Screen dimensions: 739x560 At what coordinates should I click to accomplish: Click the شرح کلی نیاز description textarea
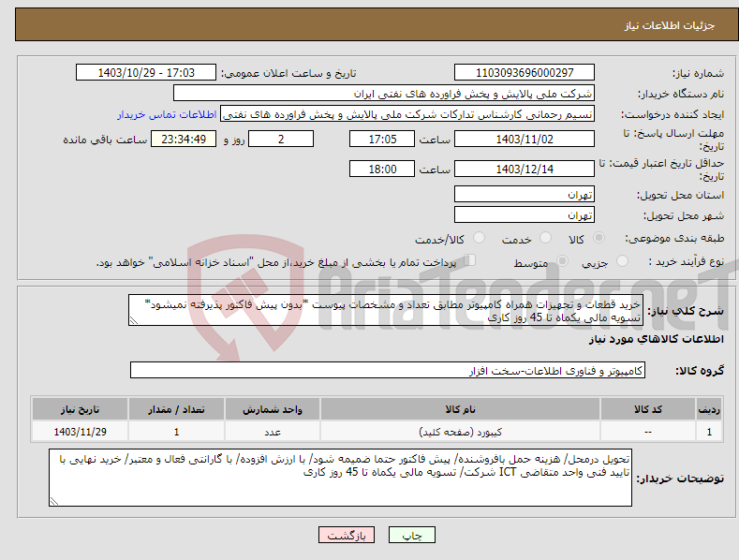point(386,310)
